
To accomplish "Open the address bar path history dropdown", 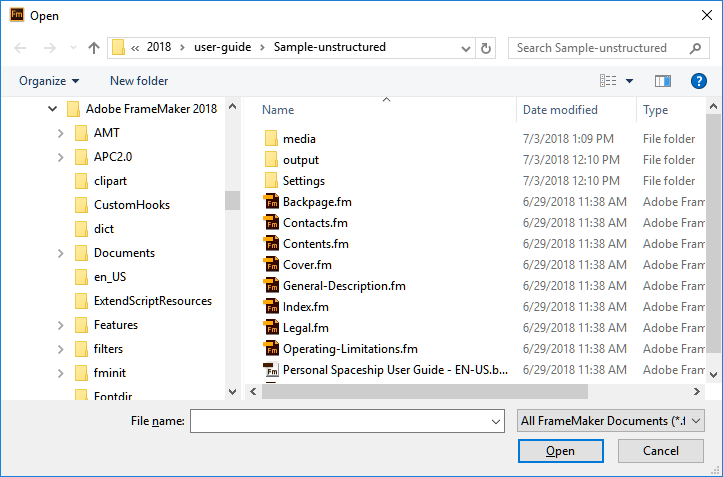I will click(466, 47).
